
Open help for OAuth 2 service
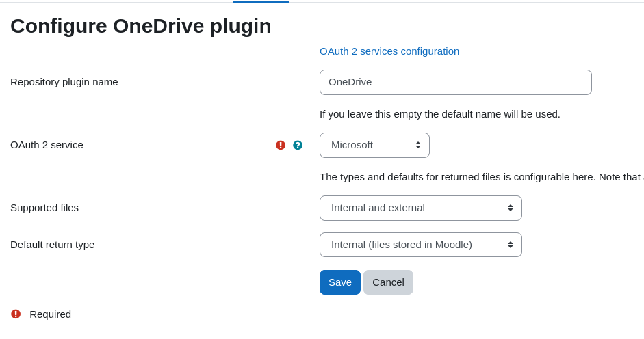tap(298, 146)
